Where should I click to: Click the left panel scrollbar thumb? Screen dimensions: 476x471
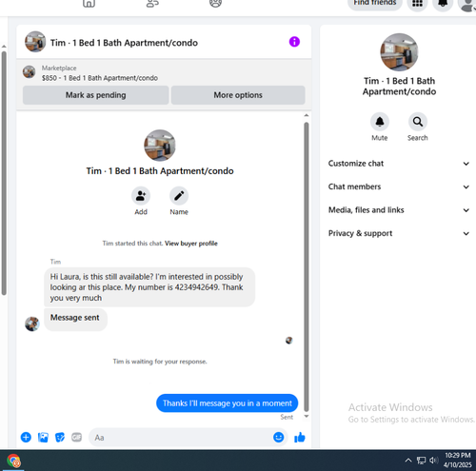tap(4, 173)
